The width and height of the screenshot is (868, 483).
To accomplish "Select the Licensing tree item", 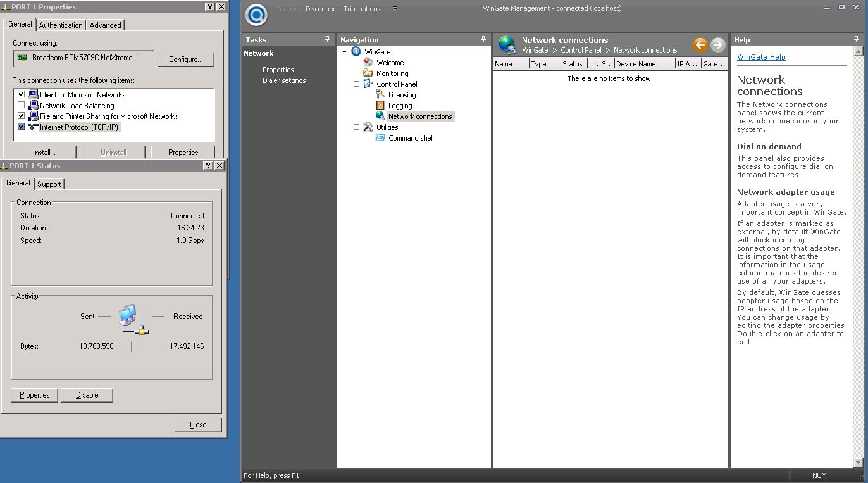I will click(x=402, y=95).
